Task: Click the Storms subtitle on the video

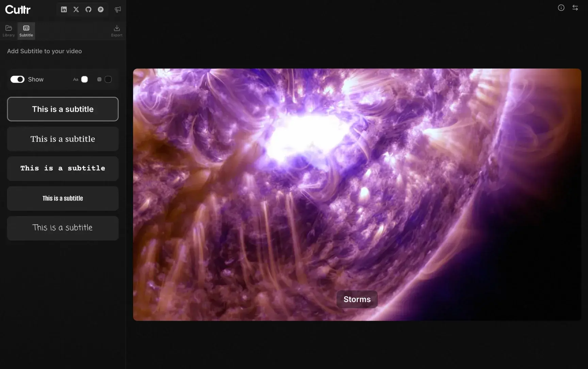Action: pos(357,299)
